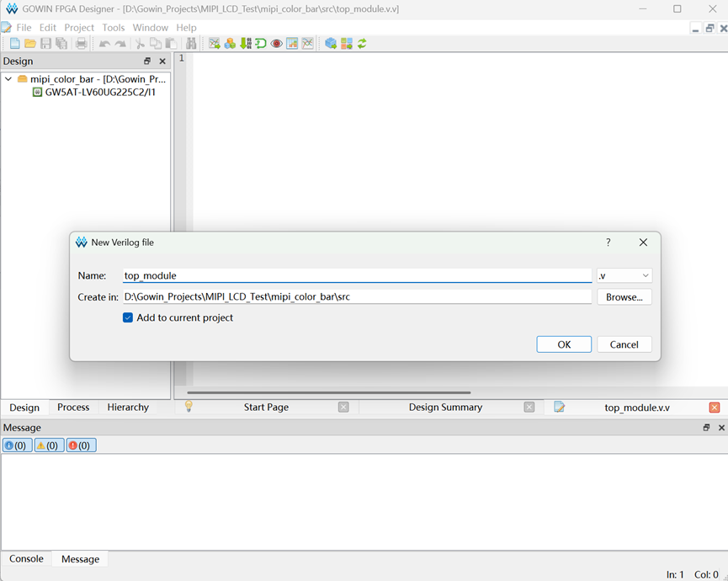The image size is (728, 581).
Task: Launch the Programmer green download arrow icon
Action: 245,44
